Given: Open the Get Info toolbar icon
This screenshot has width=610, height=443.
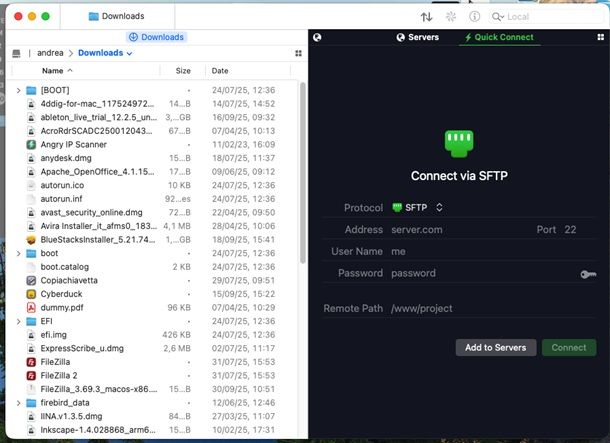Looking at the screenshot, I should click(474, 16).
